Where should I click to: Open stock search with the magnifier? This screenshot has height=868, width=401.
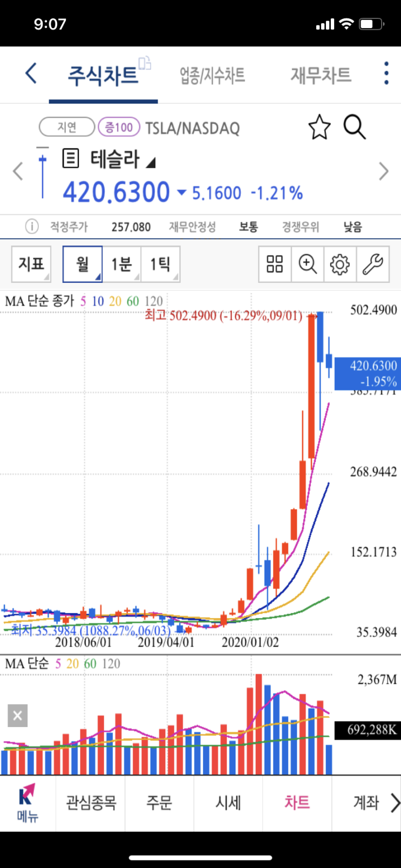click(x=355, y=127)
